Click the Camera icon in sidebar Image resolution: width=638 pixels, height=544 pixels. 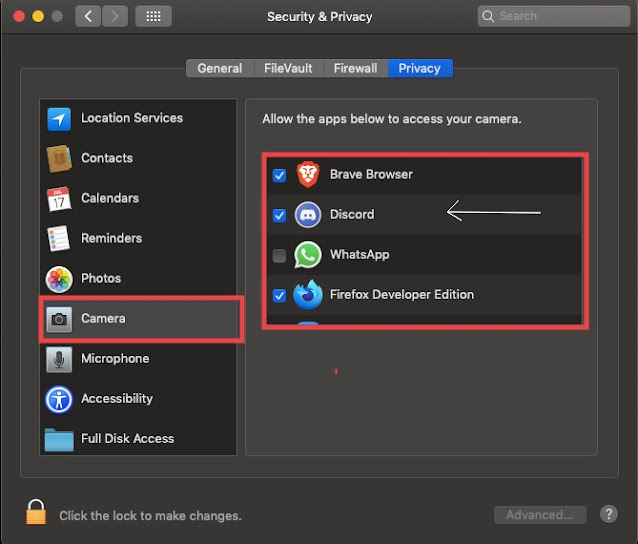(59, 319)
